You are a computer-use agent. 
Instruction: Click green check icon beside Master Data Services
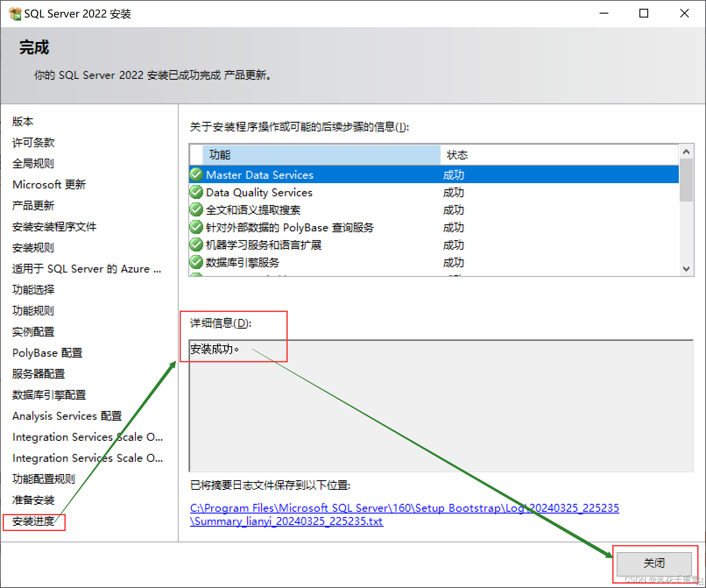[196, 174]
